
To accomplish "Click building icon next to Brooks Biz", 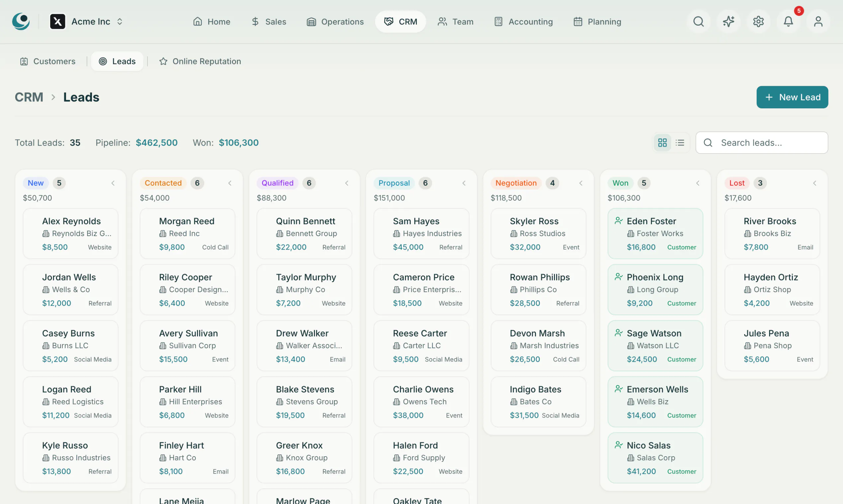I will (747, 234).
